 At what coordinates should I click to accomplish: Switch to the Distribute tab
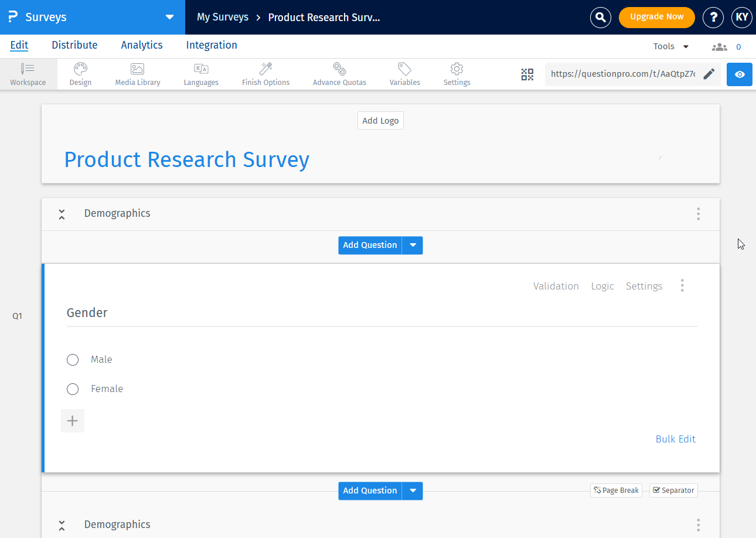[74, 45]
